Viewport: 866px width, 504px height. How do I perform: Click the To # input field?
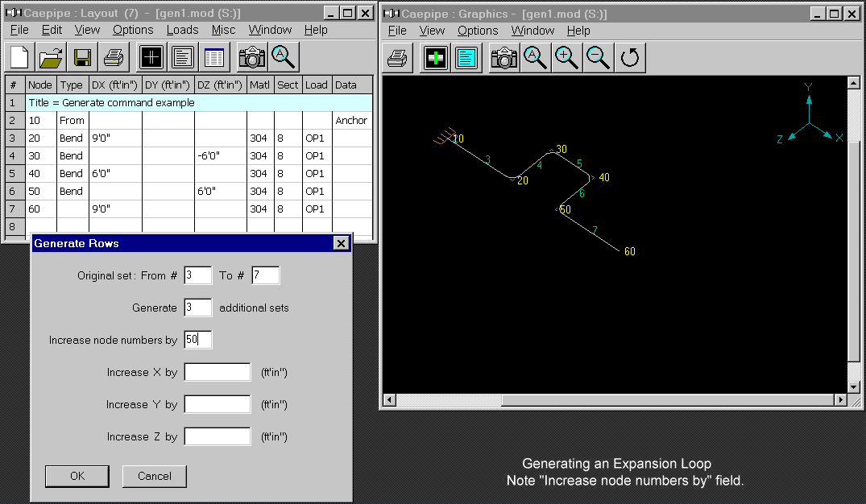point(266,275)
